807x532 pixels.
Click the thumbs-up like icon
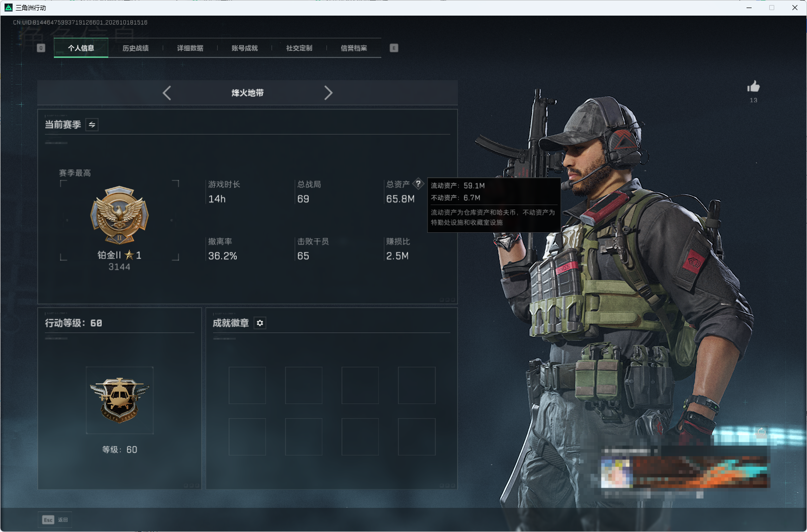753,87
